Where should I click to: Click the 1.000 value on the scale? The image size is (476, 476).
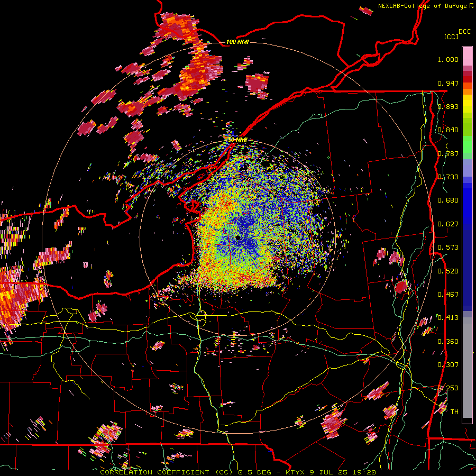448,59
